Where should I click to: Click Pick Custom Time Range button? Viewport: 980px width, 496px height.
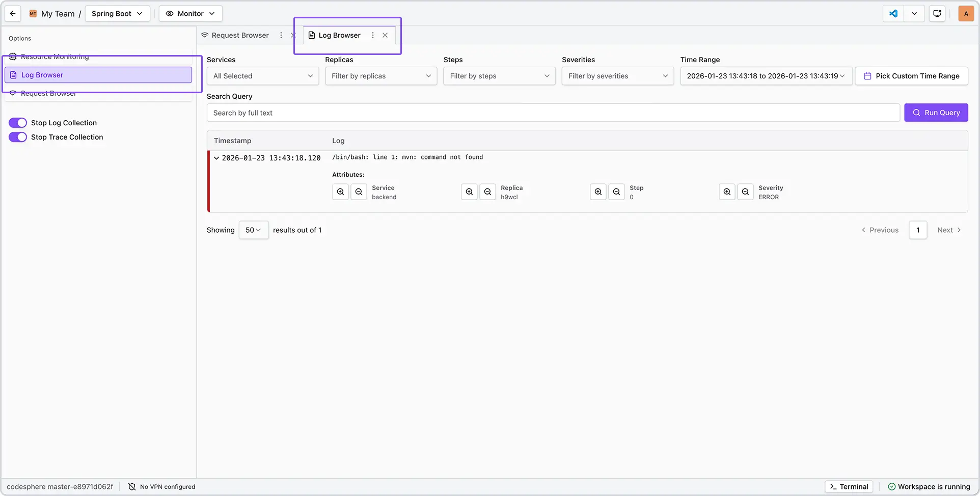tap(911, 76)
